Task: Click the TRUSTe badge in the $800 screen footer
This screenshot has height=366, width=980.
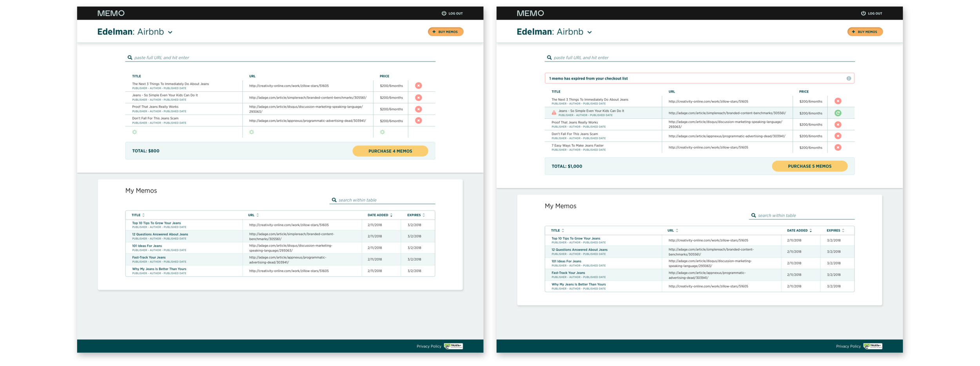Action: tap(454, 346)
